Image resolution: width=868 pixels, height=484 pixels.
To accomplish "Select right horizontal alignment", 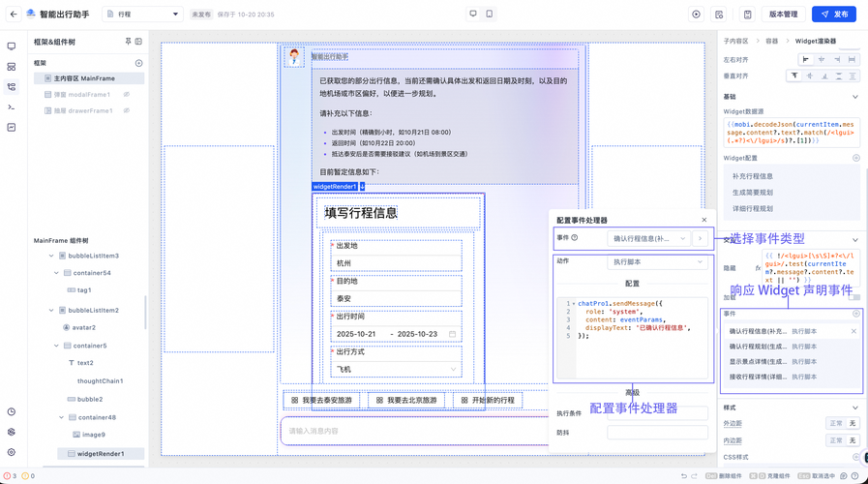I will point(837,59).
